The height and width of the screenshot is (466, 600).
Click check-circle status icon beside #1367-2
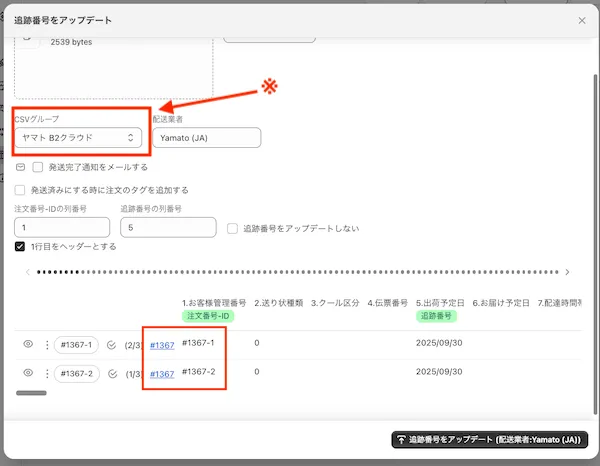(112, 374)
